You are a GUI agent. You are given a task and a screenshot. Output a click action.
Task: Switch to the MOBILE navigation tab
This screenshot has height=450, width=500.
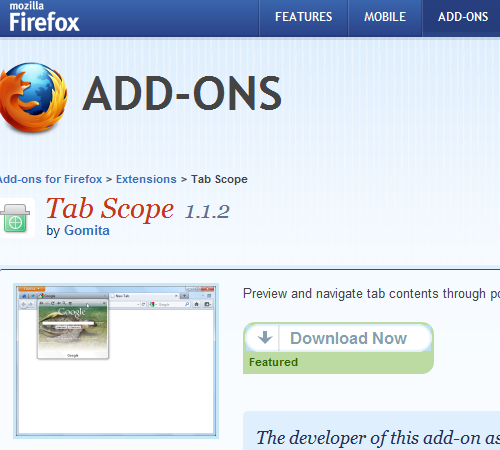(x=385, y=17)
